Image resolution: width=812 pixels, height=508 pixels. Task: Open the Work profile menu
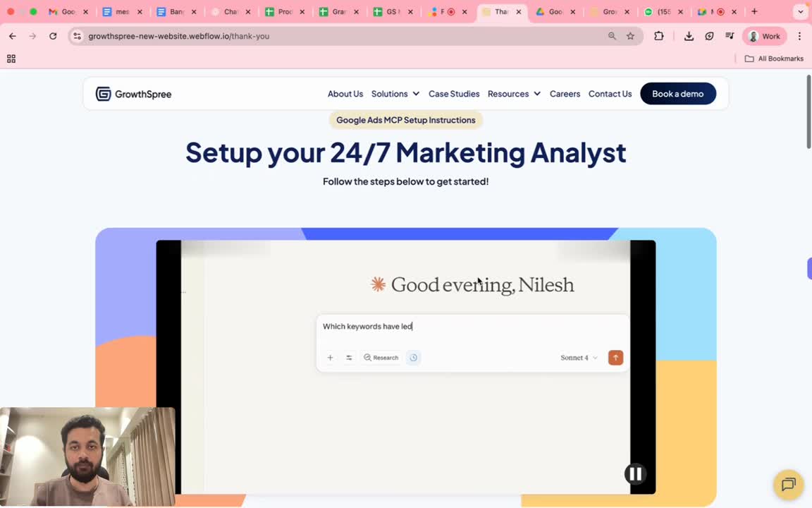coord(764,36)
